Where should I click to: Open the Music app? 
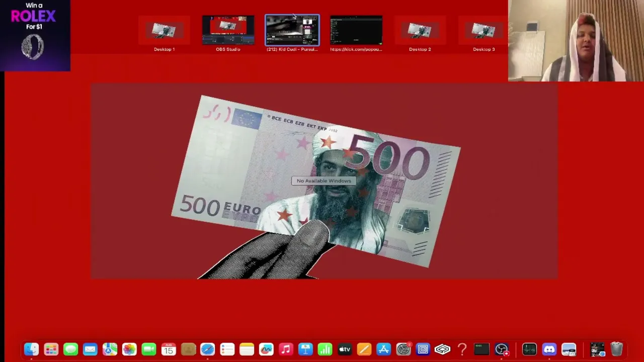286,349
